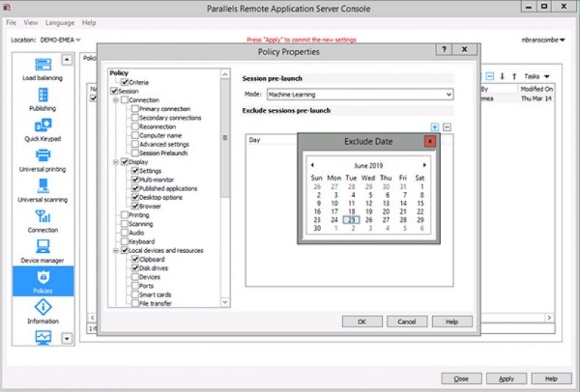Click Cancel in Policy Properties
This screenshot has height=392, width=580.
pyautogui.click(x=407, y=322)
